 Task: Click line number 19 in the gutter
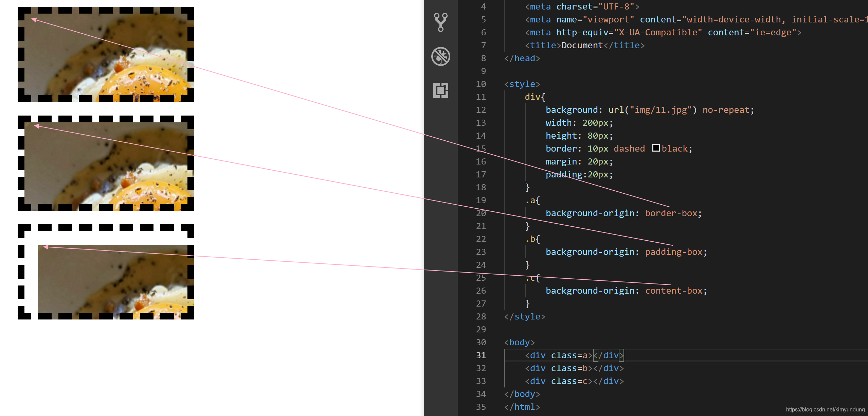pyautogui.click(x=481, y=200)
